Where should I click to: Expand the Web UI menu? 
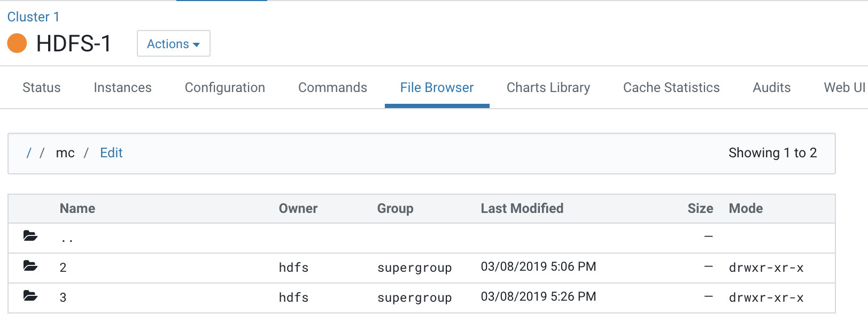(x=844, y=88)
